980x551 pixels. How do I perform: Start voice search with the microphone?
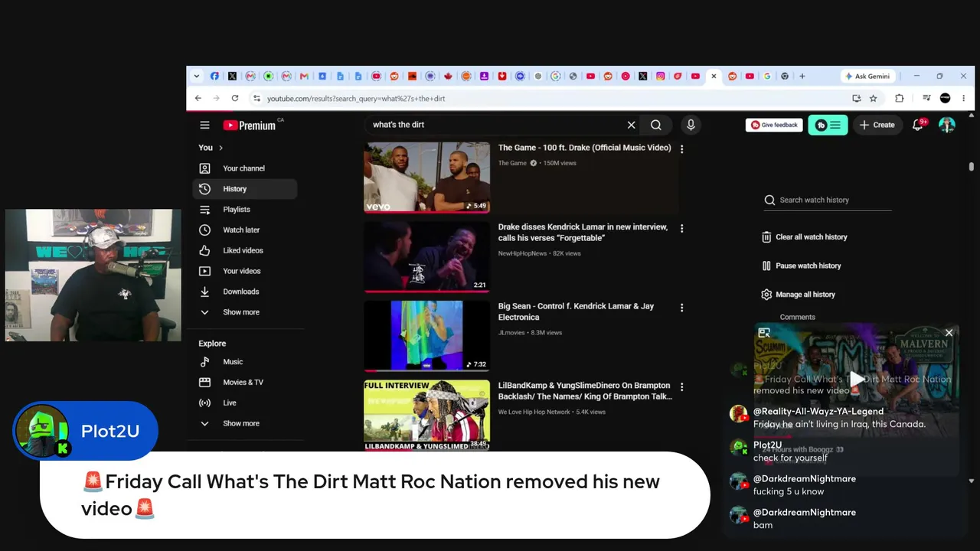pos(691,125)
